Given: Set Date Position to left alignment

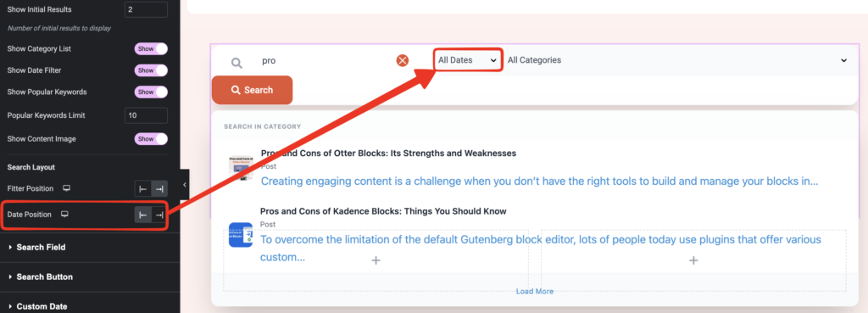Looking at the screenshot, I should (x=143, y=215).
